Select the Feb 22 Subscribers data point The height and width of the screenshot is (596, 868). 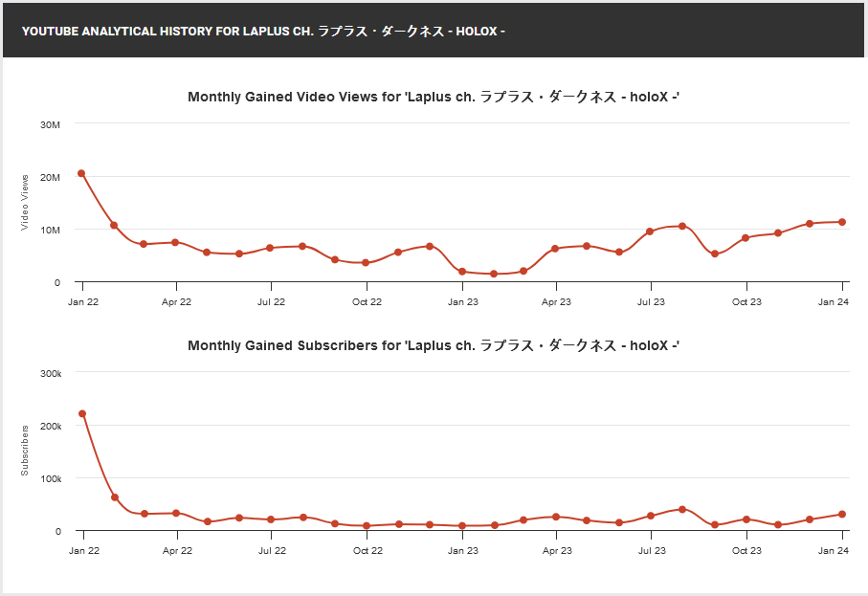115,497
